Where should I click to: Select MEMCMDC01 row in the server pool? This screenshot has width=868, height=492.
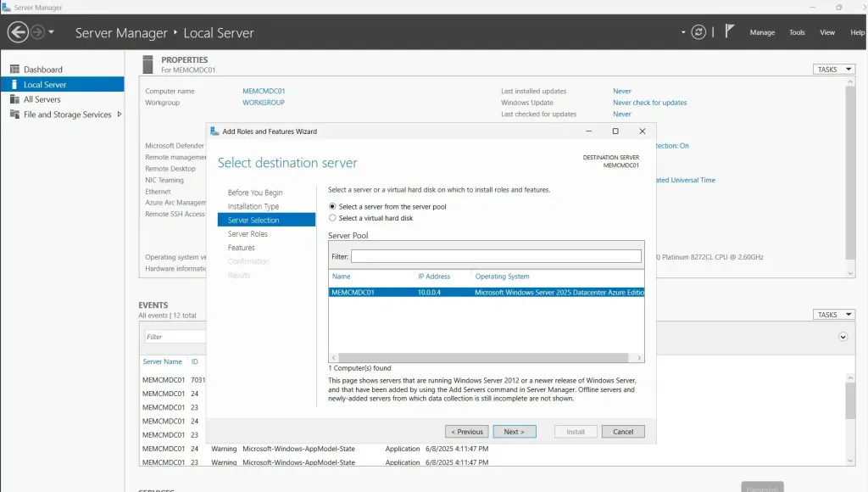click(x=486, y=292)
